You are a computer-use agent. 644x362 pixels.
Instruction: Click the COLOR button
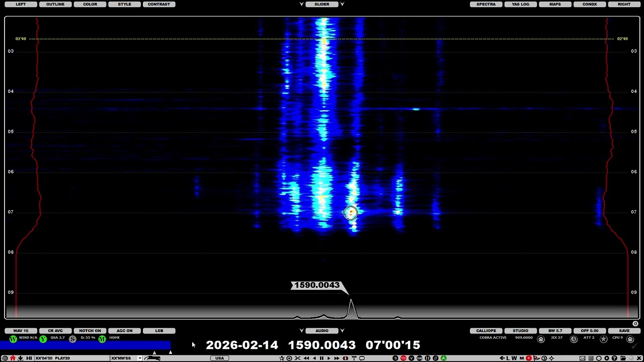pyautogui.click(x=90, y=4)
